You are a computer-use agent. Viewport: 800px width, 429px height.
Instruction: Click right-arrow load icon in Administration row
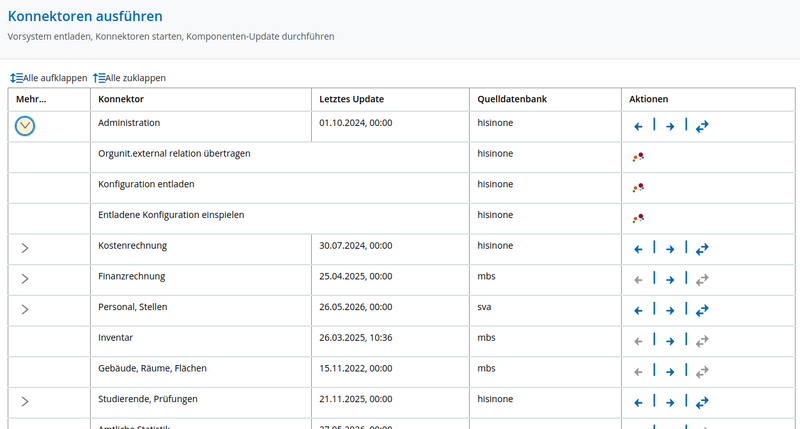(670, 127)
